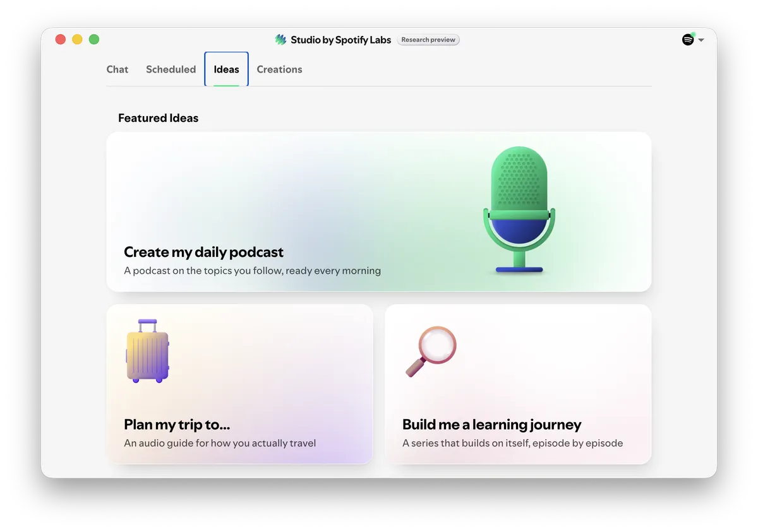Open the Spotify account avatar icon

[688, 40]
